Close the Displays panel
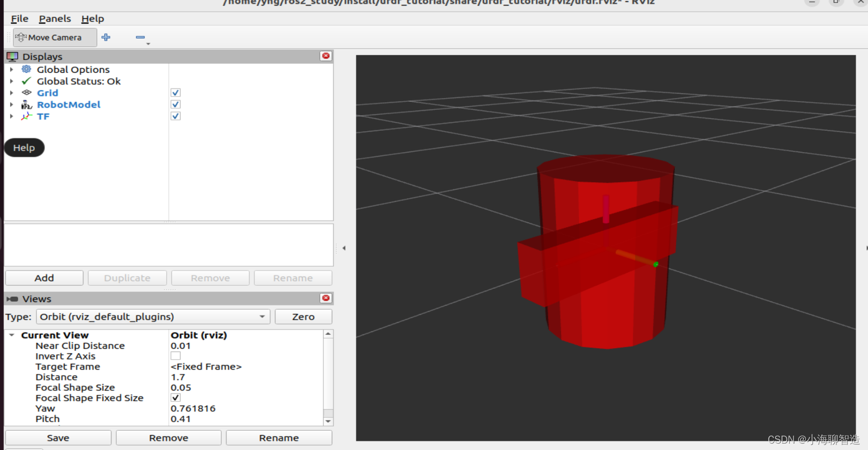This screenshot has width=868, height=450. click(326, 56)
